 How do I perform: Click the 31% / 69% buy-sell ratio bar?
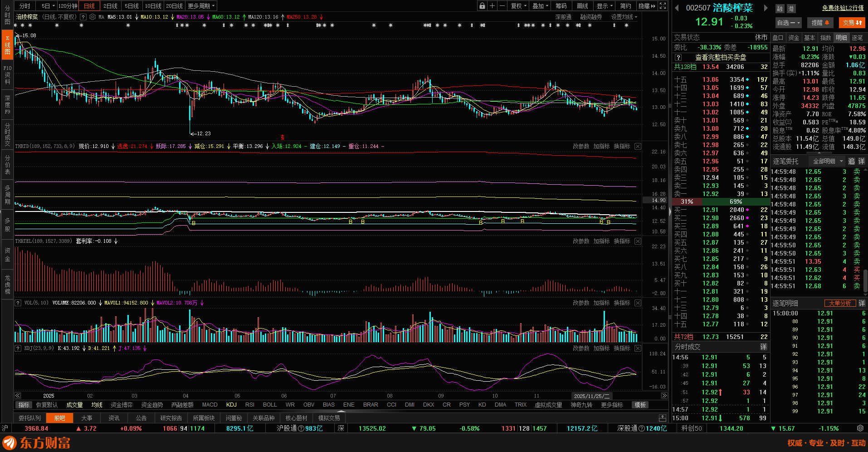click(721, 201)
